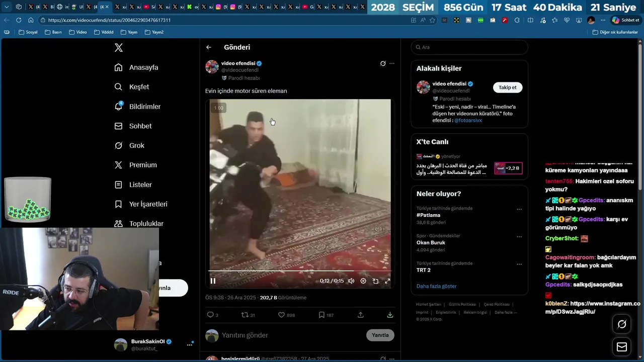644x362 pixels.
Task: Expand video to fullscreen
Action: pos(387,281)
